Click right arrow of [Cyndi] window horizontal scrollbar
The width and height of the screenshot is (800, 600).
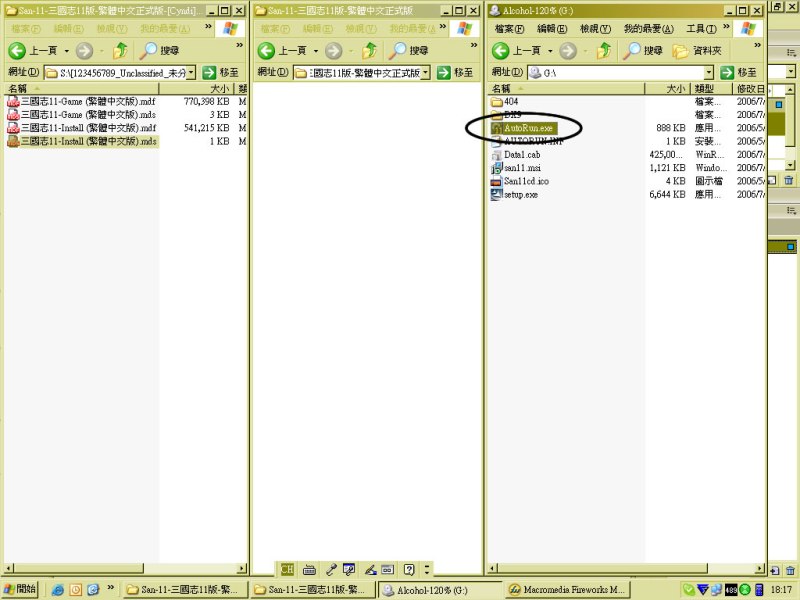click(x=242, y=568)
